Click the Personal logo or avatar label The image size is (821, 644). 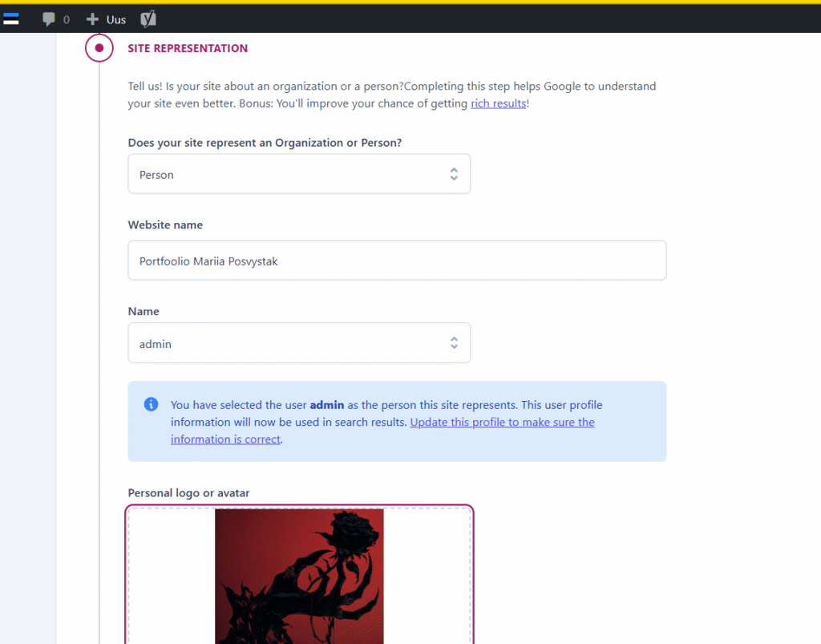tap(188, 492)
